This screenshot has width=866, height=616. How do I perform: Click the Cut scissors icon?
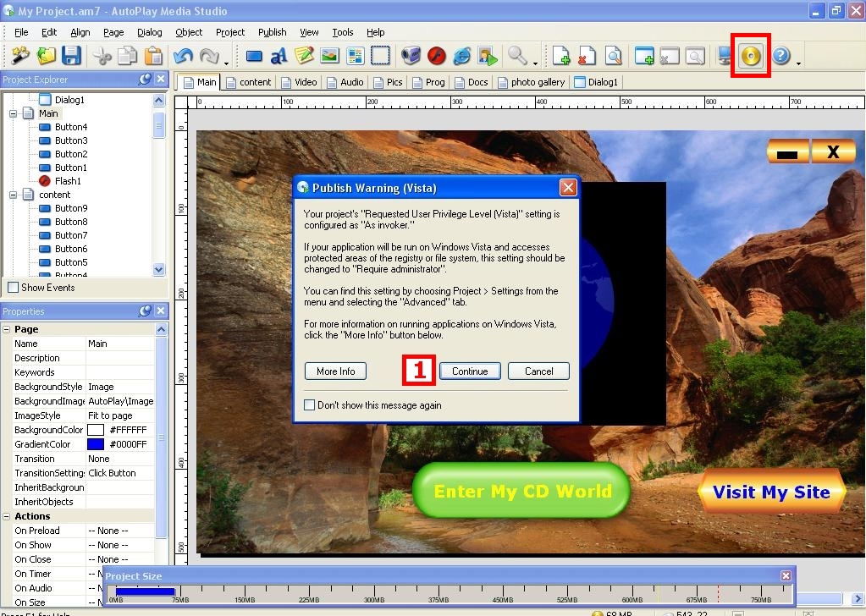(102, 57)
